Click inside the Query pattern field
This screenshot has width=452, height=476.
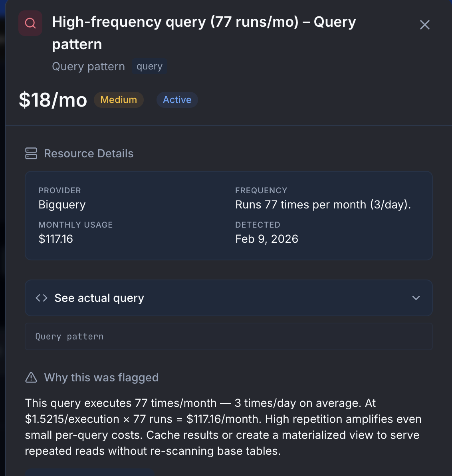click(x=228, y=336)
